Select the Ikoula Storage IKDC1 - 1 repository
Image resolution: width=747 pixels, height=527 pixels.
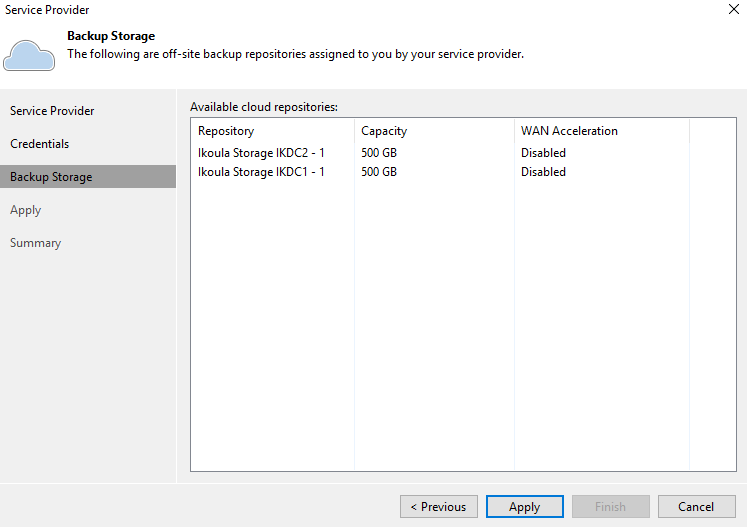click(x=261, y=172)
